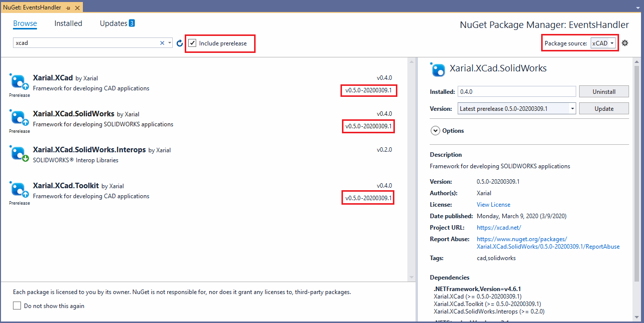Switch to the Installed tab
Viewport: 644px width, 323px height.
point(68,23)
